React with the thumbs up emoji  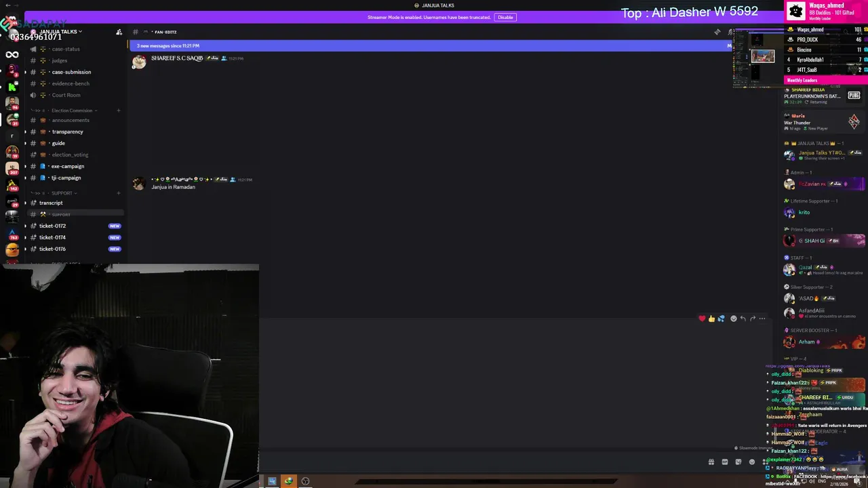(x=711, y=319)
